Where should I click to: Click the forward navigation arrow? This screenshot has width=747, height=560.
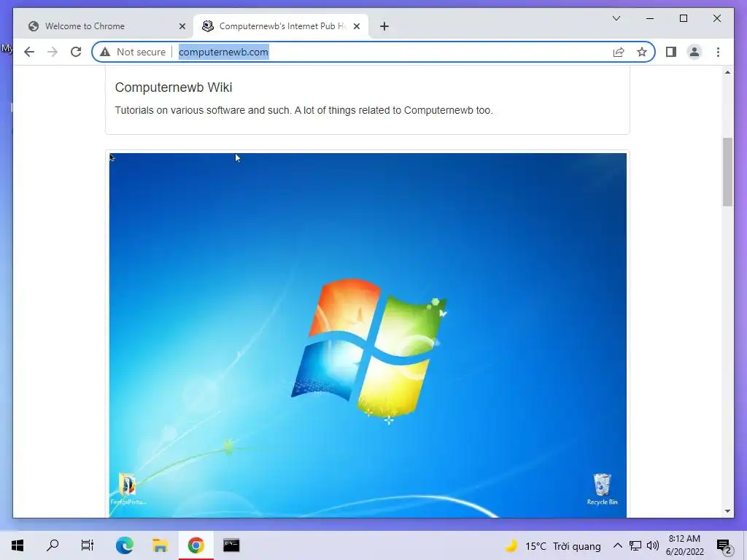point(53,52)
